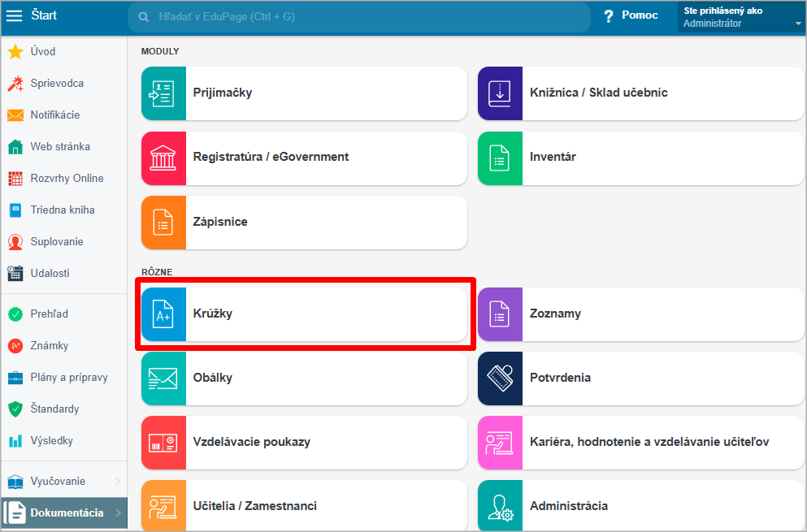Open the Zoznamy module tile
Viewport: 807px width, 532px height.
(x=640, y=314)
